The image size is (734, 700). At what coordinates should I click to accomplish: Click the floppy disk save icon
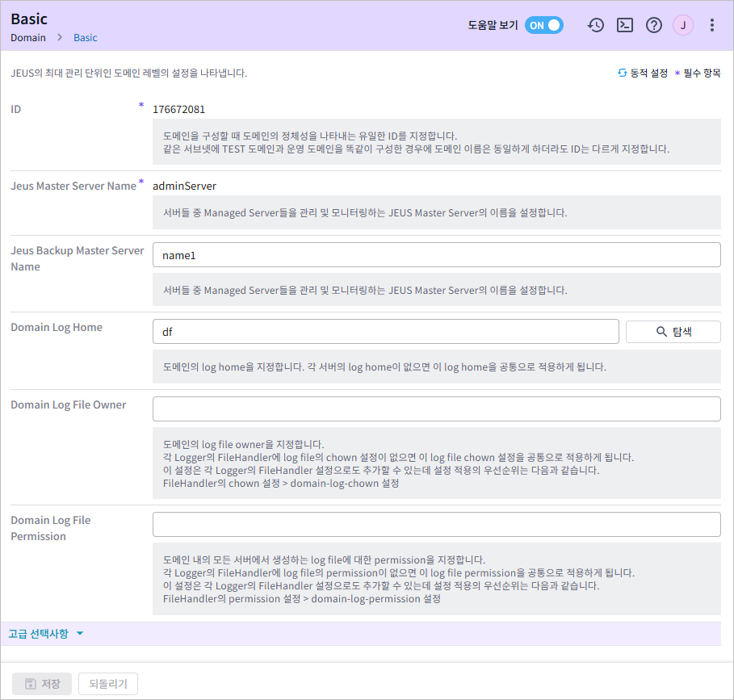(x=30, y=684)
